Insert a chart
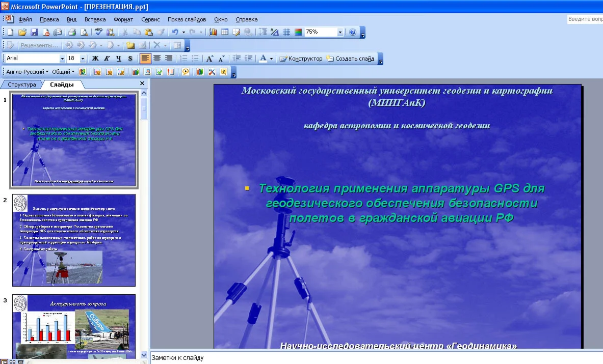This screenshot has width=603, height=364. [x=213, y=32]
